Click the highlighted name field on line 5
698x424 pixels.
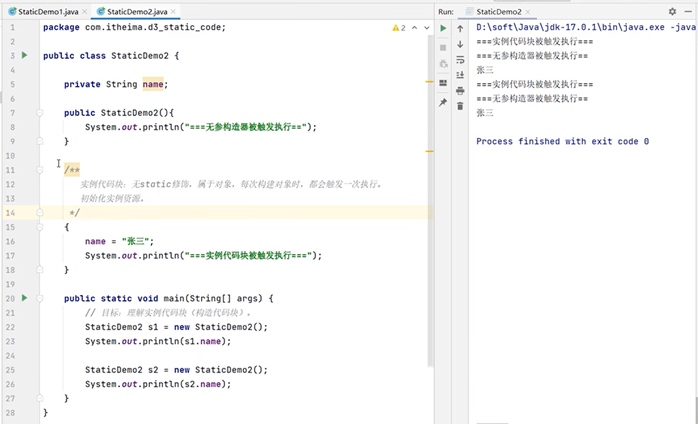pyautogui.click(x=153, y=84)
